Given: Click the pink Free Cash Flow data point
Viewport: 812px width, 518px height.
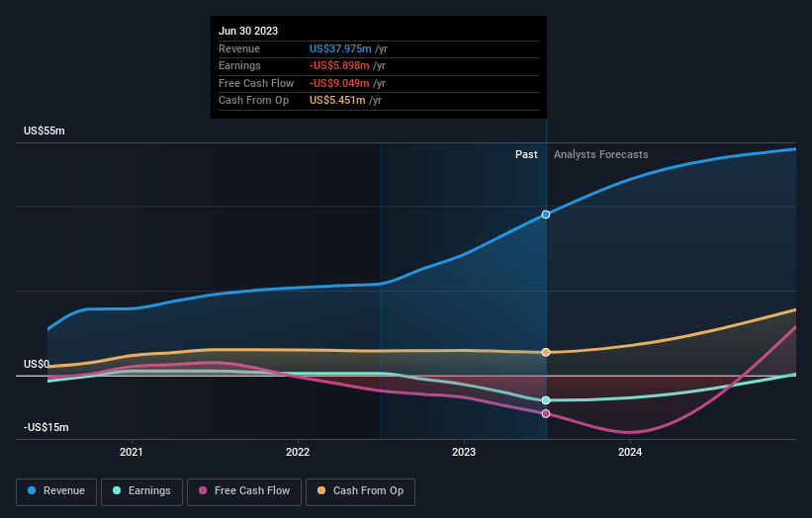Looking at the screenshot, I should click(546, 413).
